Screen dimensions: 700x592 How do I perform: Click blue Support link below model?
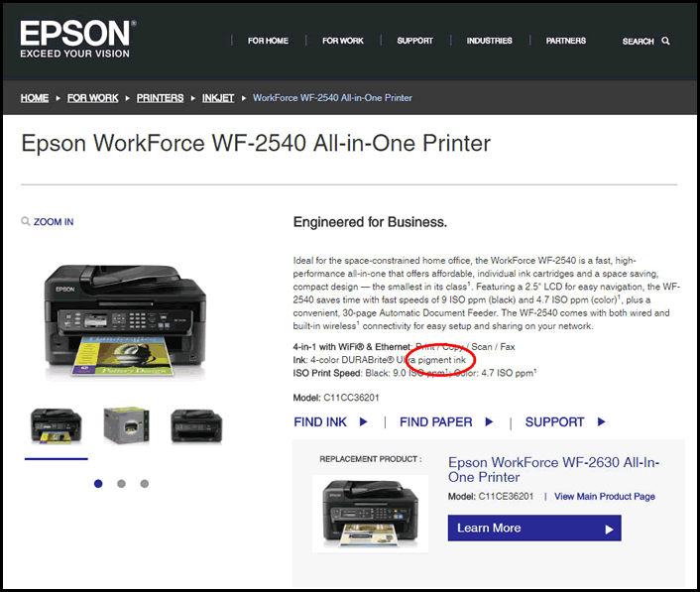(x=554, y=421)
